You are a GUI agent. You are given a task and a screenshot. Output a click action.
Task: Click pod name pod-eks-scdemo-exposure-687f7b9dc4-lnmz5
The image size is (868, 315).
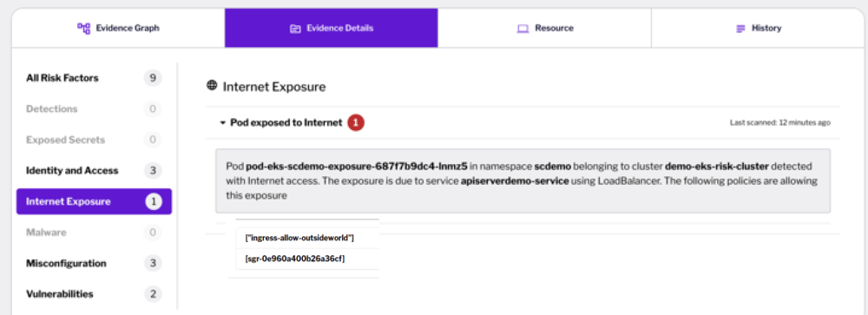(357, 166)
